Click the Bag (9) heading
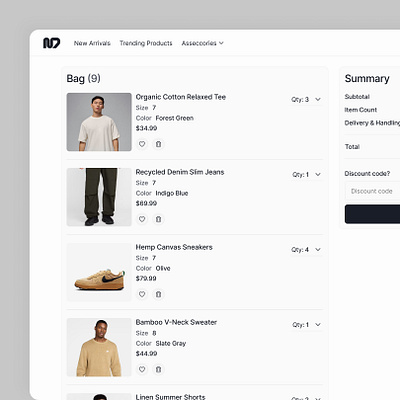Viewport: 400px width, 400px height. [x=83, y=78]
